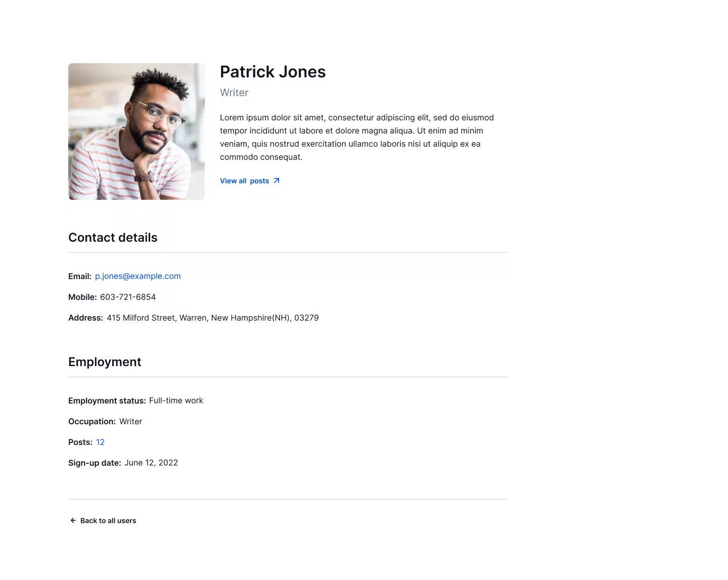Click the Occupation value Writer
Viewport: 728px width, 580px height.
[130, 421]
